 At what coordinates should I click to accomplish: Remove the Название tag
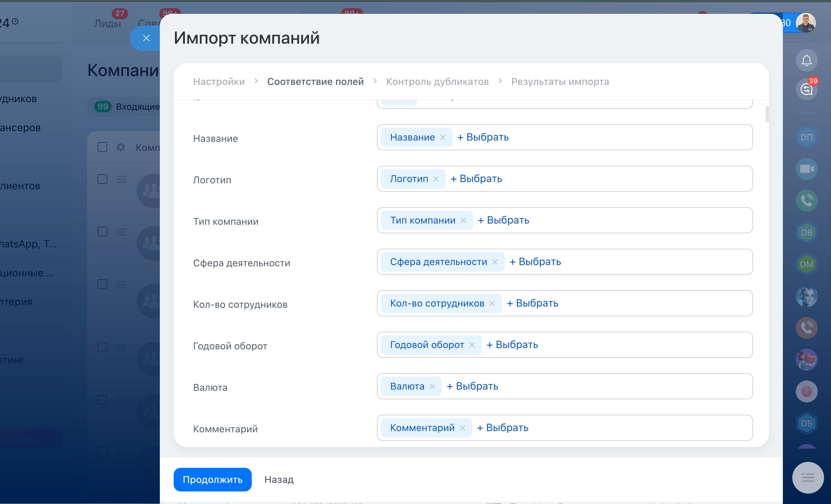coord(442,137)
